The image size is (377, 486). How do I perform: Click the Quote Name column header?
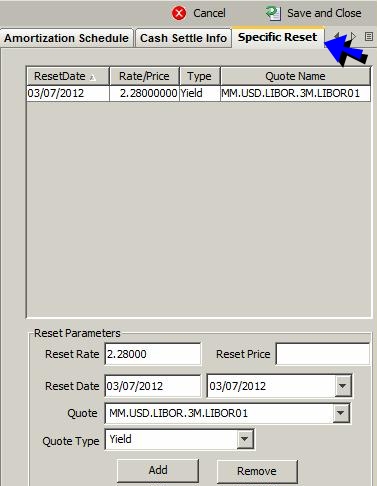pos(295,76)
